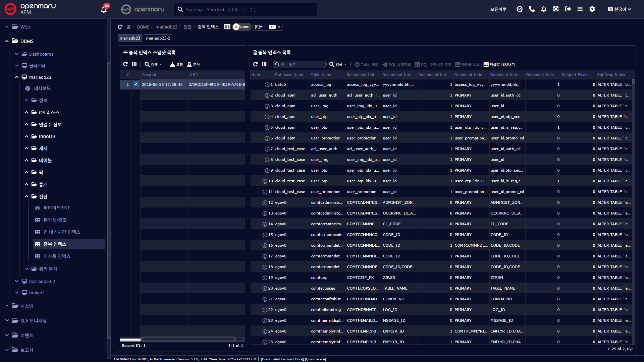This screenshot has width=644, height=362.
Task: Refresh the 중복 인덱스 스냅샷 목록 panel
Action: point(125,64)
